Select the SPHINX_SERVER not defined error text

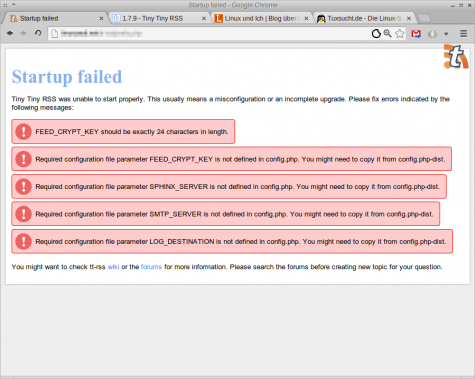tap(238, 187)
